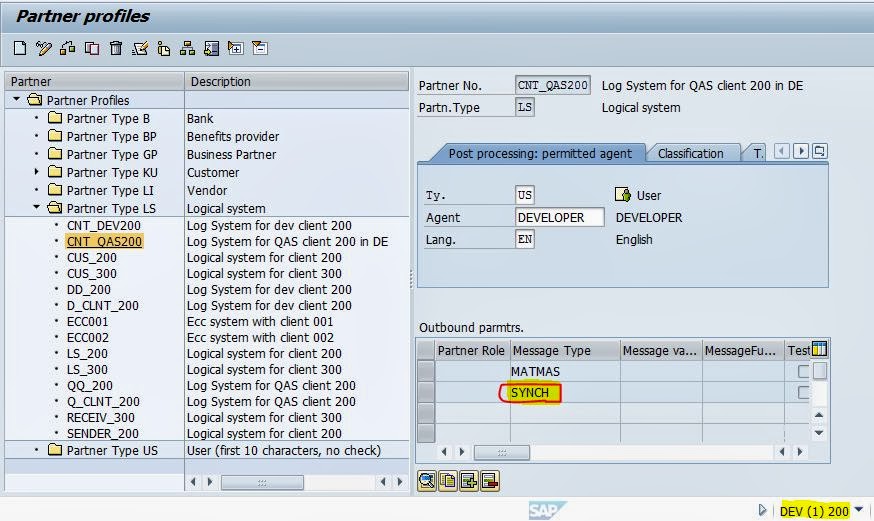Screen dimensions: 874x521
Task: Select the row selector for SYNCH message type
Action: click(x=426, y=393)
